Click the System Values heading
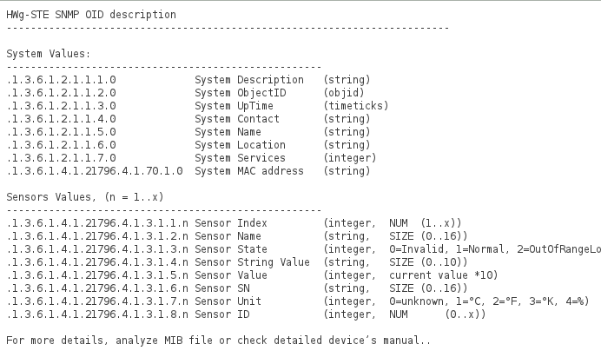This screenshot has width=601, height=364. [48, 54]
